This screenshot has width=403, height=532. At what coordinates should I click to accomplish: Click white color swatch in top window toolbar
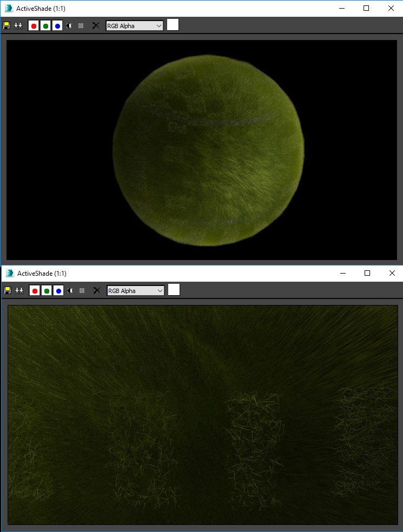pos(173,25)
